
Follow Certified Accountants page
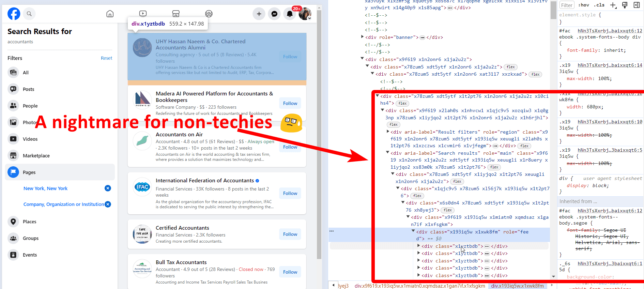pyautogui.click(x=290, y=234)
